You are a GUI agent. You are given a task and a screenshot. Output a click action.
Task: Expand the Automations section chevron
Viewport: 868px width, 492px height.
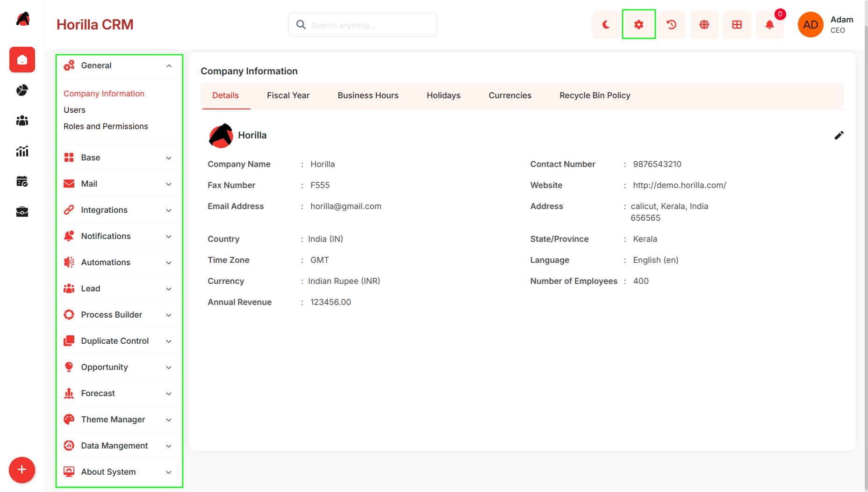169,263
